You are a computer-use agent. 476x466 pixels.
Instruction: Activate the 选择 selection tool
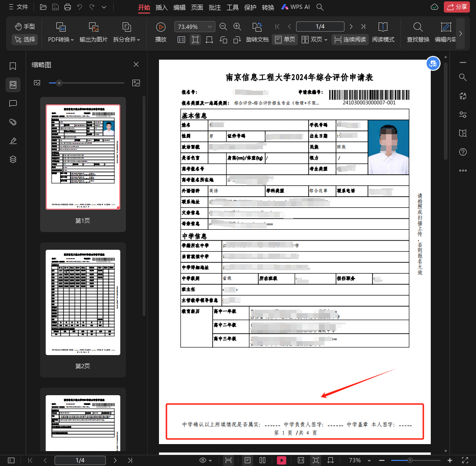25,40
